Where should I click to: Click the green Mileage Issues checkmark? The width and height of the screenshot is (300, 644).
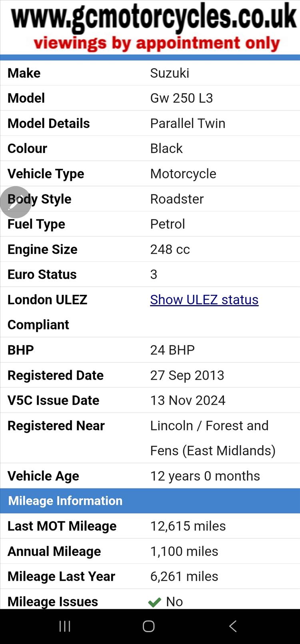click(154, 602)
